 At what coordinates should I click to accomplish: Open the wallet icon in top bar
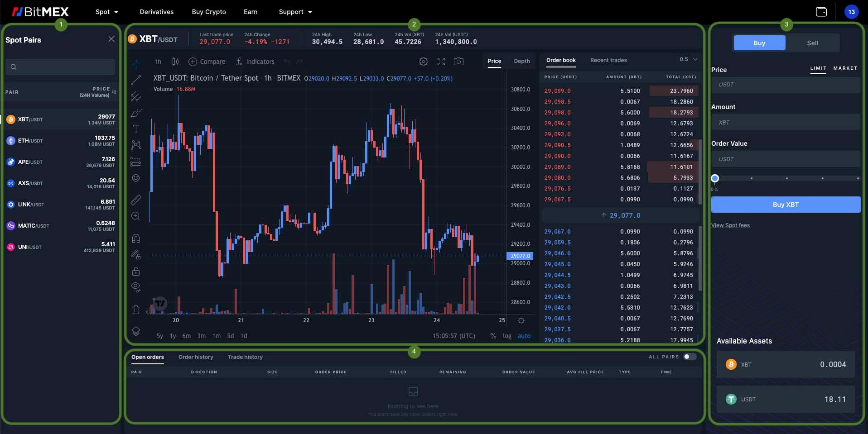tap(821, 12)
